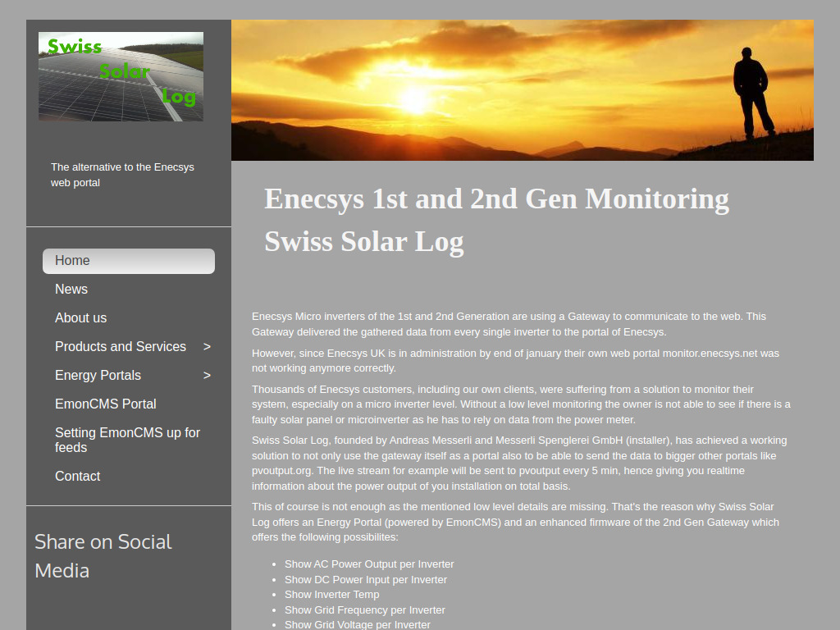Click the Share on Social Media heading

point(103,555)
